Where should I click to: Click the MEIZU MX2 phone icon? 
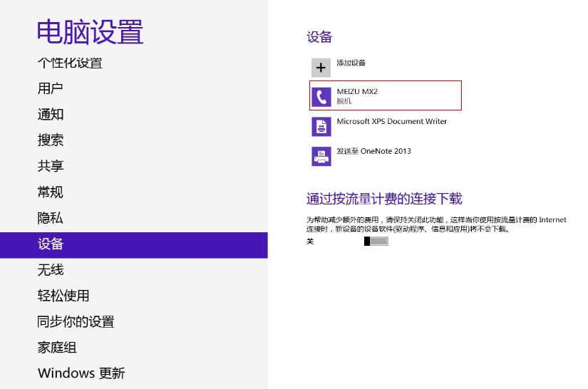321,97
